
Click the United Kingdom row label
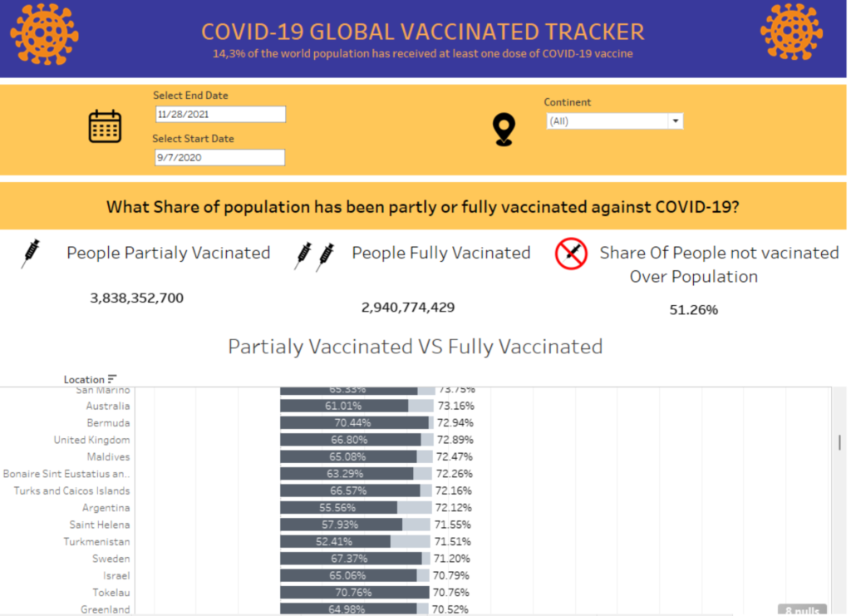pyautogui.click(x=91, y=440)
